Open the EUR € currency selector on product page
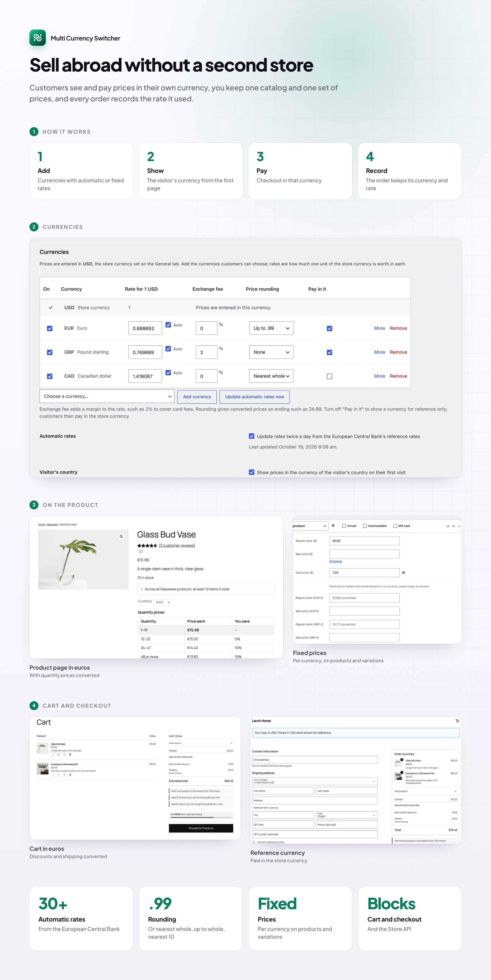This screenshot has width=491, height=980. pyautogui.click(x=162, y=602)
